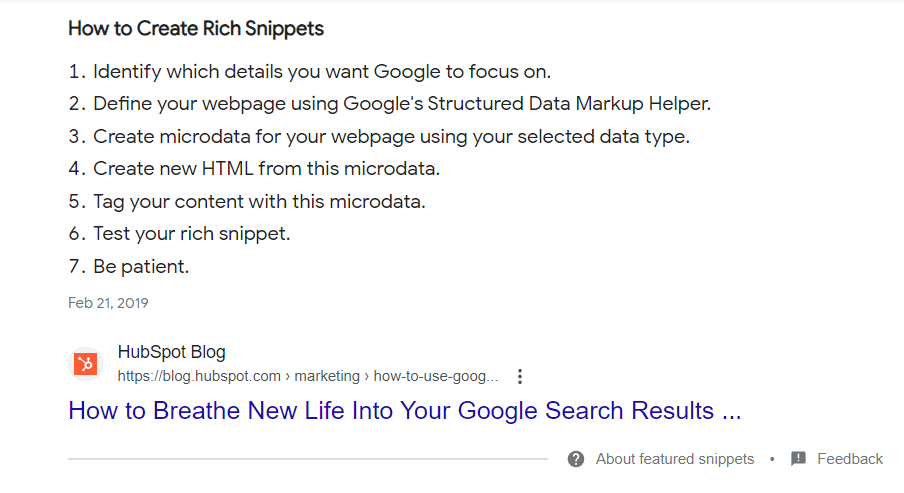Viewport: 904px width, 493px height.
Task: Open the About featured snippets link
Action: tap(675, 459)
